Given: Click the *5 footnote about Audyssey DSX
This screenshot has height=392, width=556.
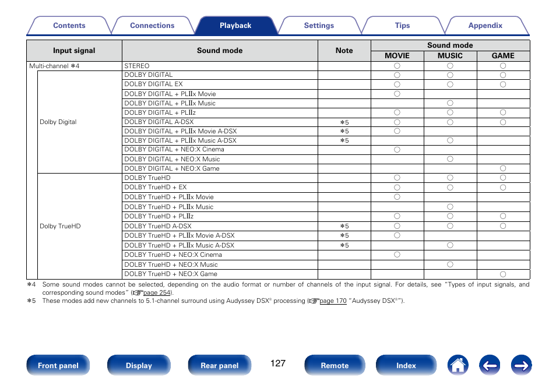Looking at the screenshot, I should click(x=216, y=301).
